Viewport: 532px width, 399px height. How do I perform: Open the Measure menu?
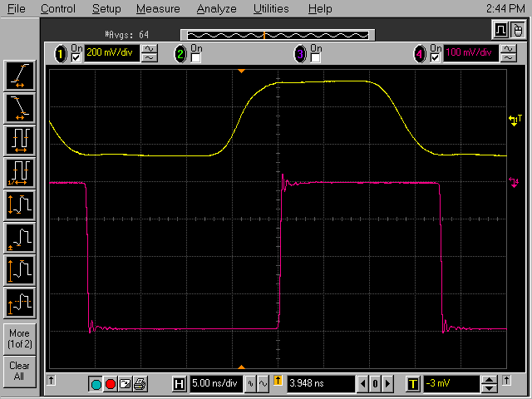(158, 8)
